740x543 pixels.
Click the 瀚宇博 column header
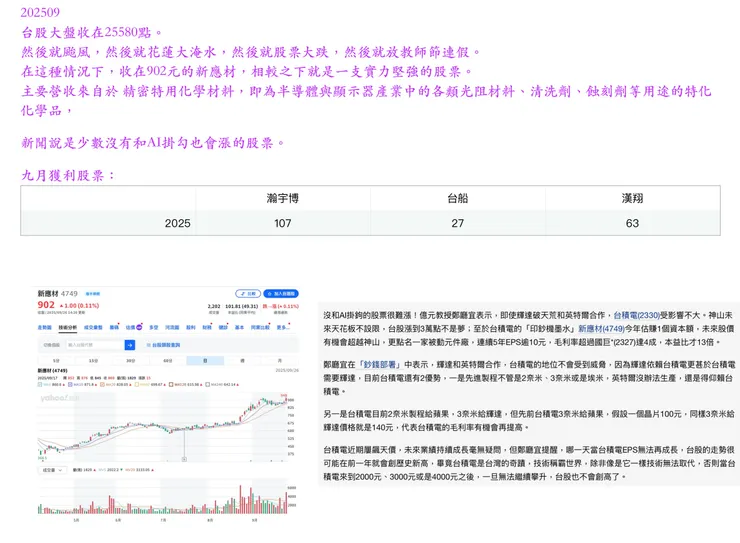coord(283,198)
